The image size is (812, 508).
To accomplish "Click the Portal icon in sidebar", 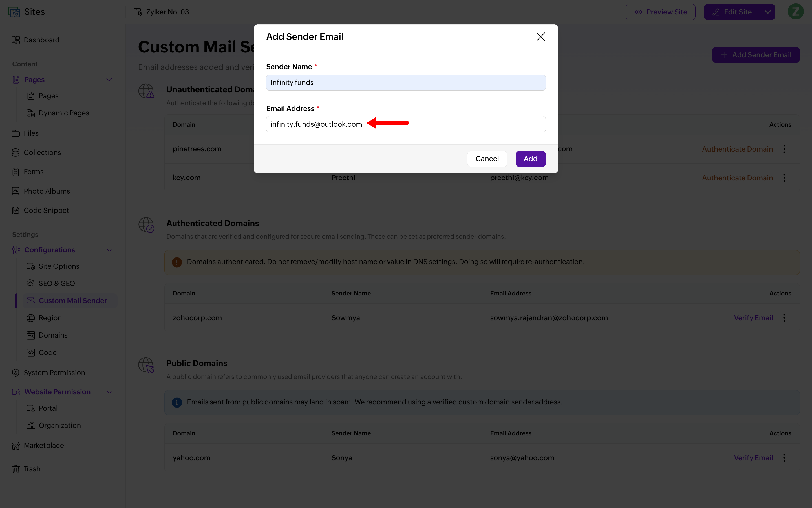I will [31, 408].
